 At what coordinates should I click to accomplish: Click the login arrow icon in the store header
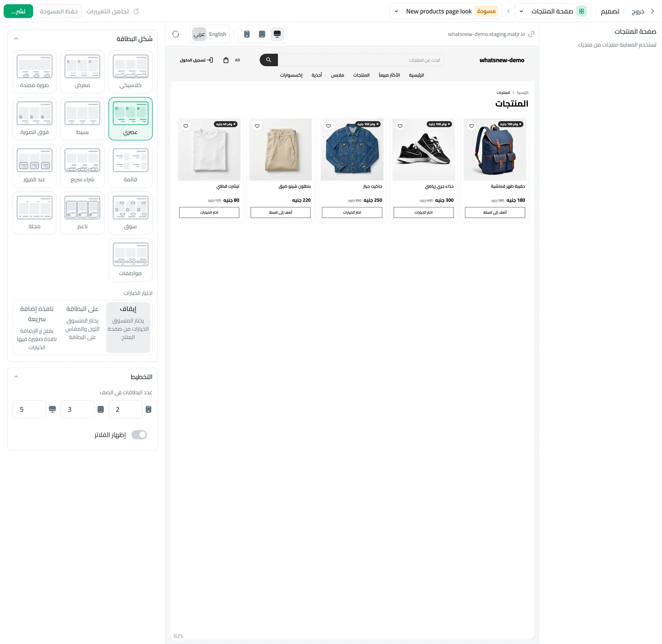click(x=210, y=60)
